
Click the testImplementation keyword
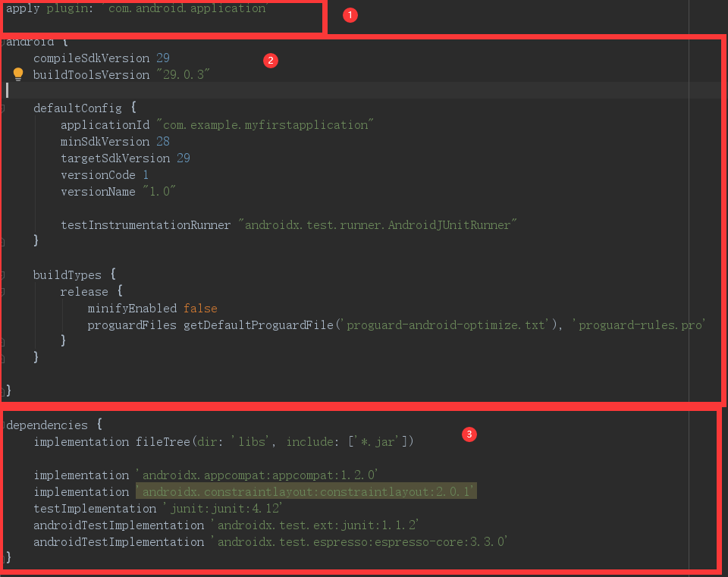tap(95, 509)
